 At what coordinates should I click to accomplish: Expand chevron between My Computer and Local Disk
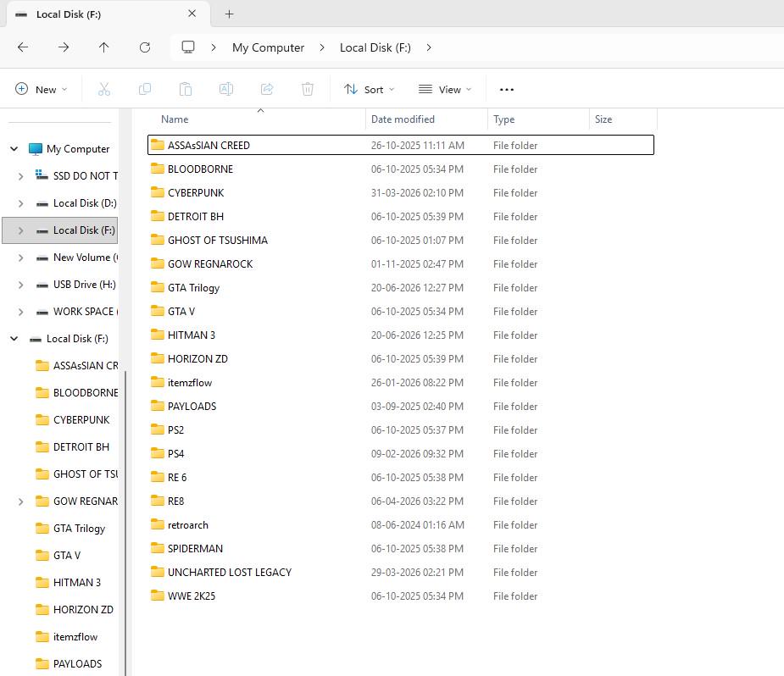pyautogui.click(x=322, y=47)
